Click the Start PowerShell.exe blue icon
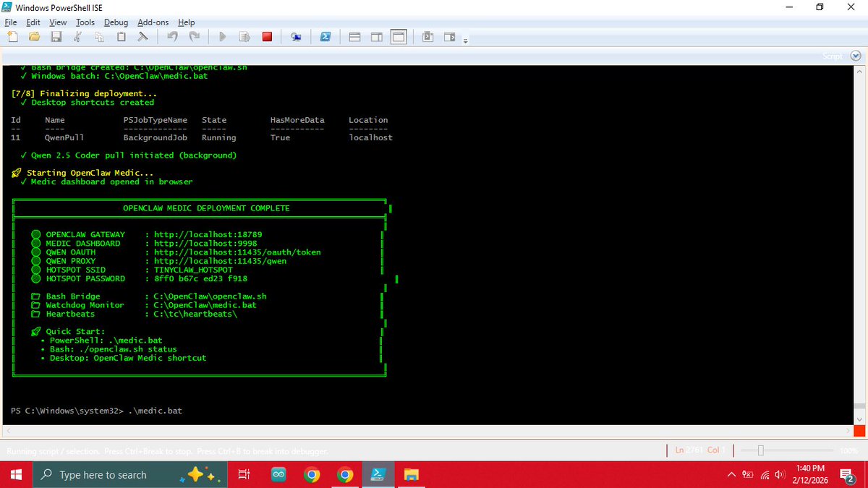This screenshot has width=868, height=488. (325, 36)
